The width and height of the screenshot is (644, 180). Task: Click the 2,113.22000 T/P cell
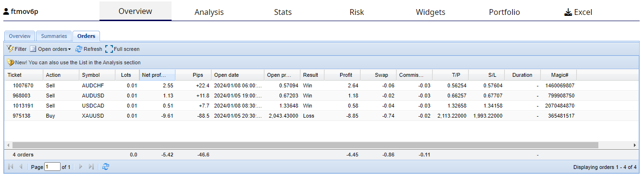pyautogui.click(x=450, y=116)
